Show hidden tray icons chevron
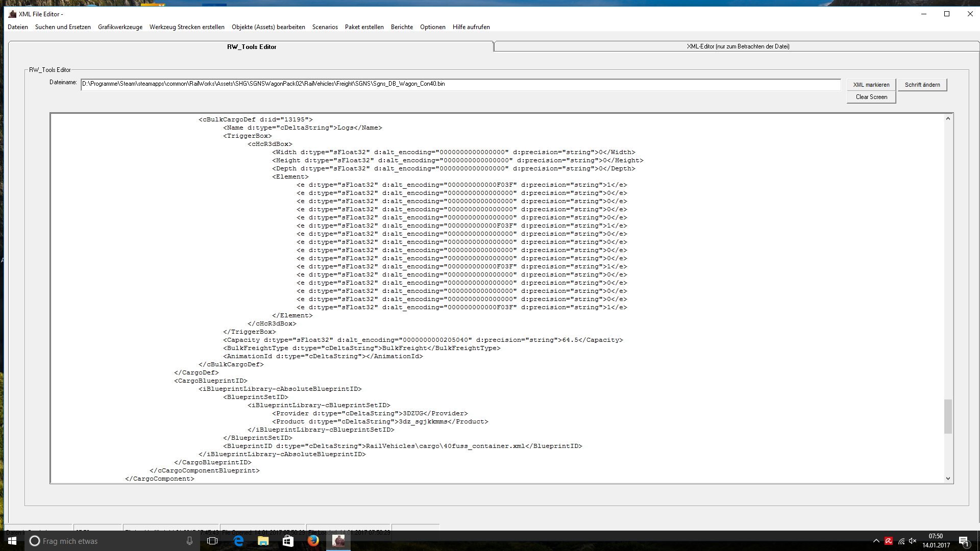The width and height of the screenshot is (980, 551). 876,541
